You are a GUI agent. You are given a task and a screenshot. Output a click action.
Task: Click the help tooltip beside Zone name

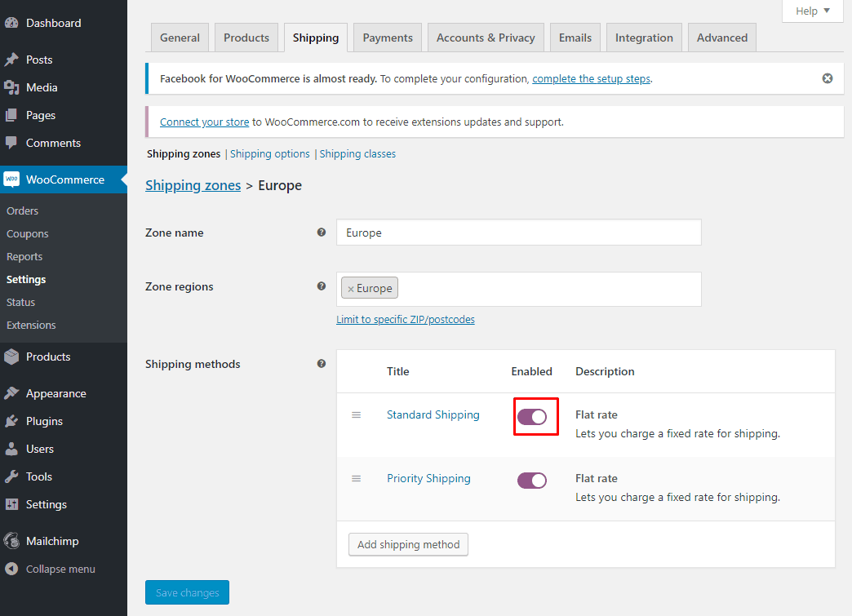322,233
